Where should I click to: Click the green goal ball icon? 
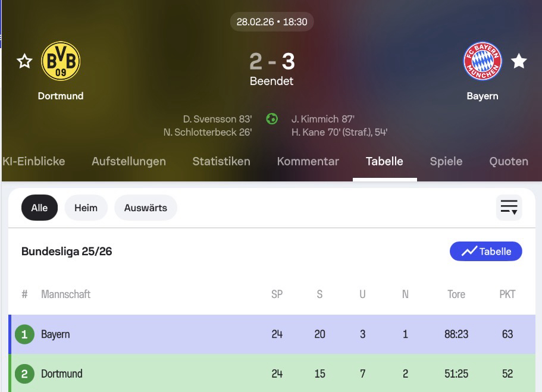(x=272, y=118)
